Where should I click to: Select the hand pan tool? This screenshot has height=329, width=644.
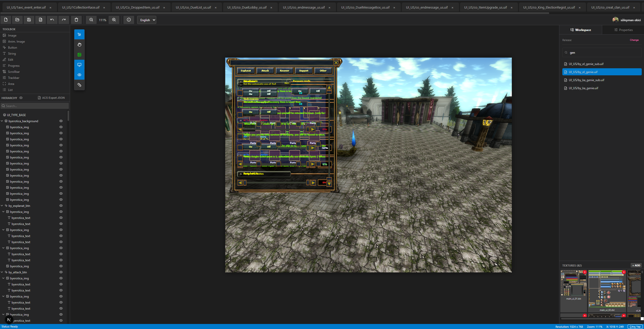point(79,45)
